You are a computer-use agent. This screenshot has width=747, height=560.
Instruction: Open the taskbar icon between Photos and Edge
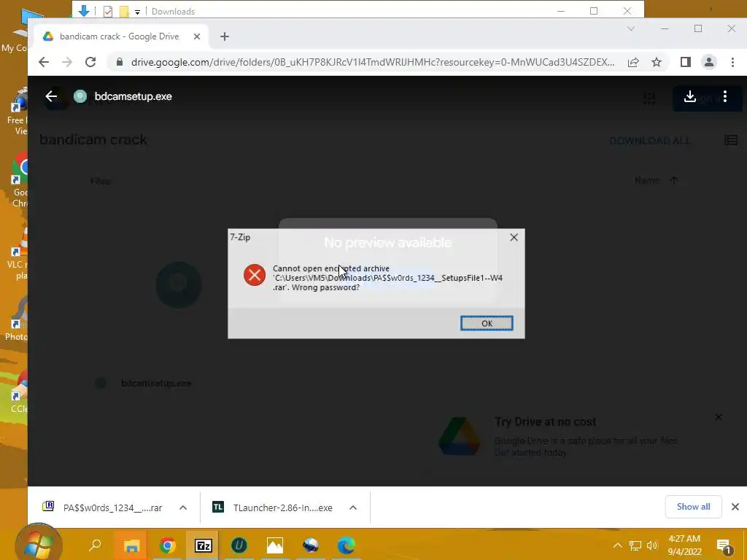coord(311,545)
